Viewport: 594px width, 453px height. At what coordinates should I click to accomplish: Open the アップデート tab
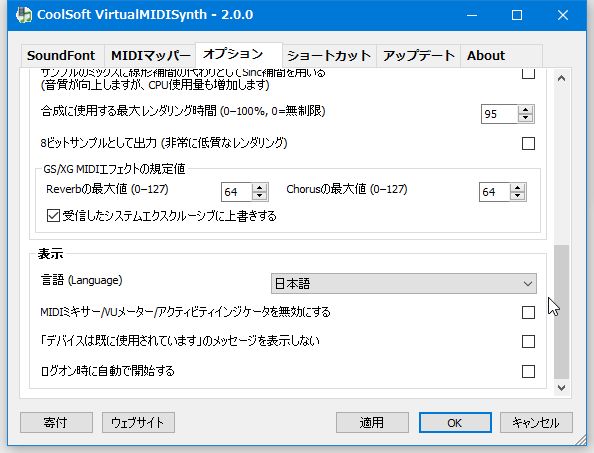pyautogui.click(x=419, y=56)
